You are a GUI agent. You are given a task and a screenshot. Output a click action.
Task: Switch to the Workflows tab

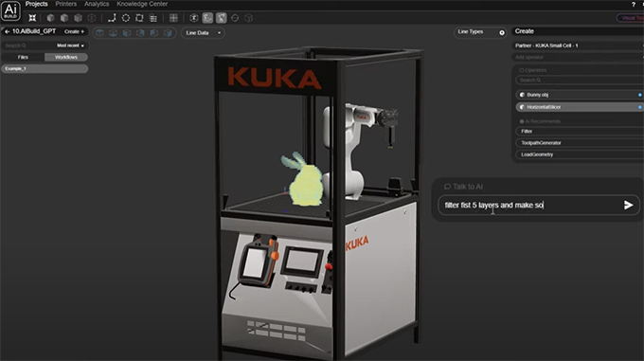[x=66, y=57]
